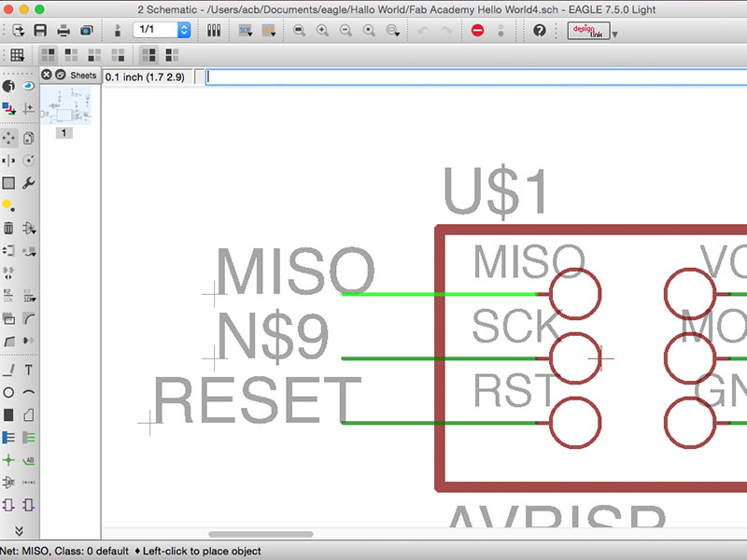Select the Change wrench tool
Screen dimensions: 747x560
pyautogui.click(x=29, y=183)
